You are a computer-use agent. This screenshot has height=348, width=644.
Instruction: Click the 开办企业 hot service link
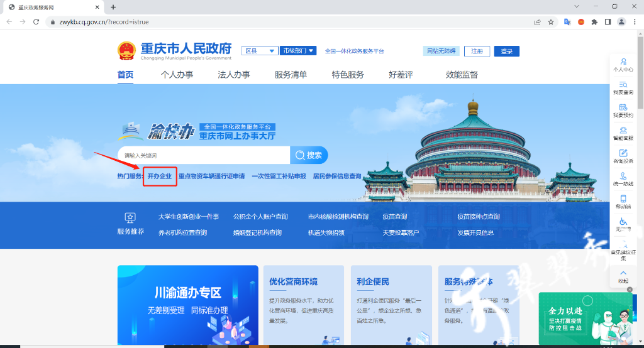(159, 177)
